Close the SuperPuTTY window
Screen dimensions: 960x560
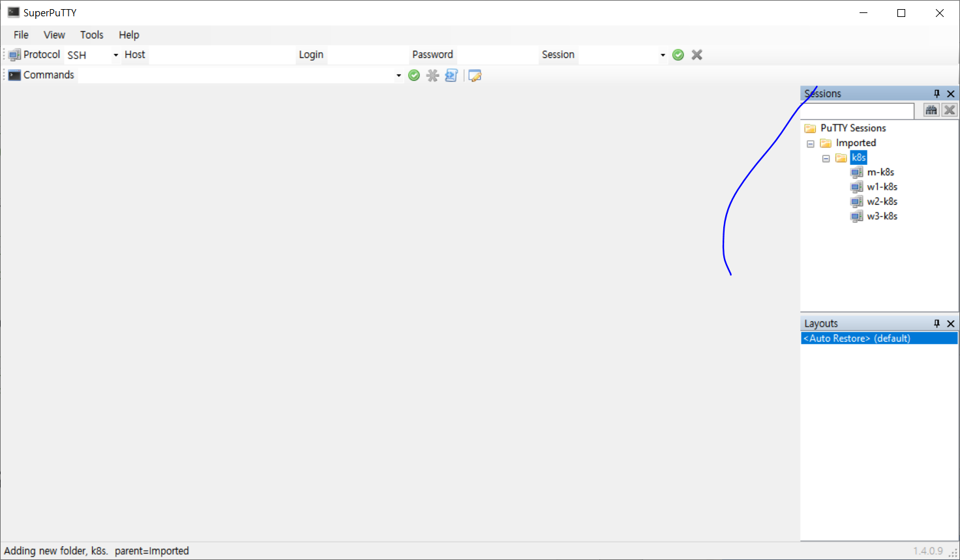pos(940,13)
